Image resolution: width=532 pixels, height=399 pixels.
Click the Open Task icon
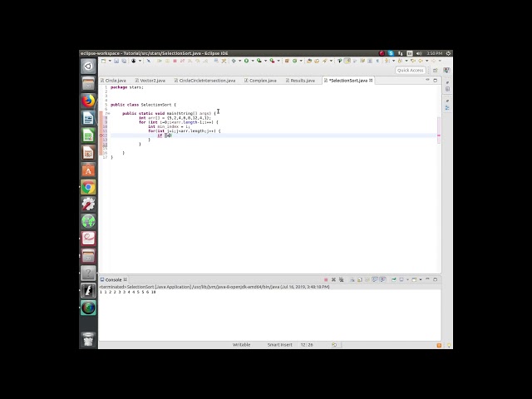(317, 61)
